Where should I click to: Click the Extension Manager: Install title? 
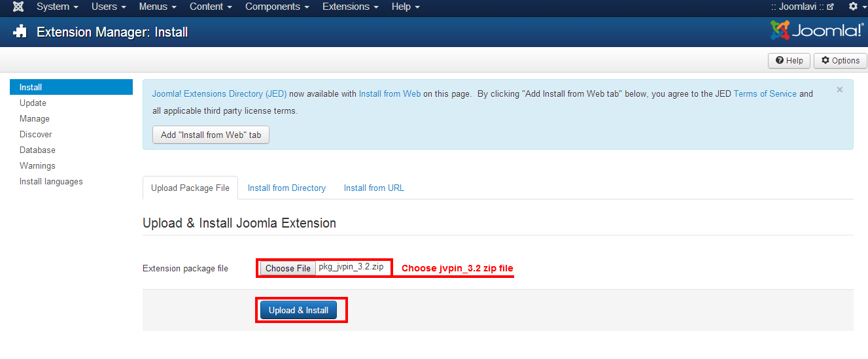[x=113, y=32]
